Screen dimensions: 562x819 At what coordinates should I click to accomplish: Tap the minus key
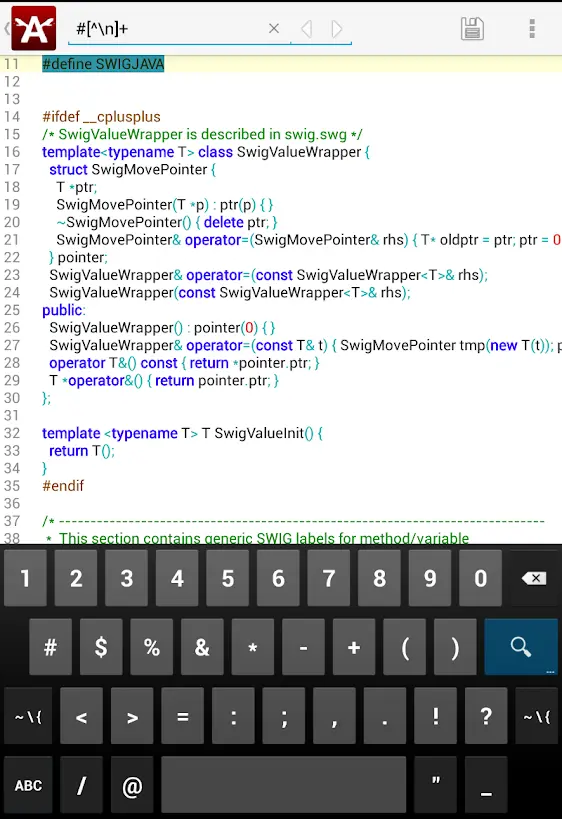(x=303, y=647)
